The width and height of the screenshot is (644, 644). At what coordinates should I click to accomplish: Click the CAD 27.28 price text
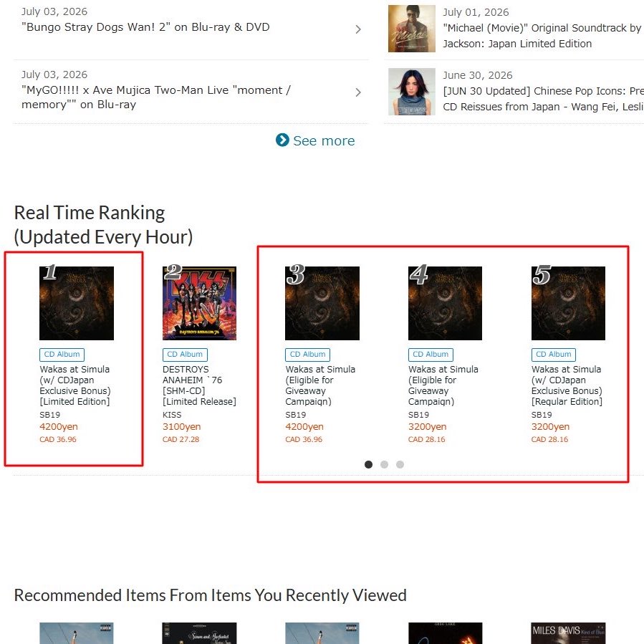[x=181, y=439]
